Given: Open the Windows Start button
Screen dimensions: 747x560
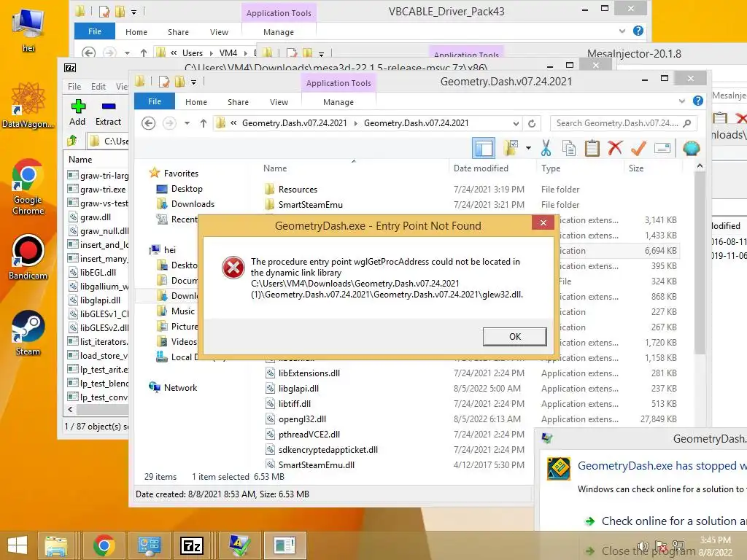Looking at the screenshot, I should pos(18,545).
